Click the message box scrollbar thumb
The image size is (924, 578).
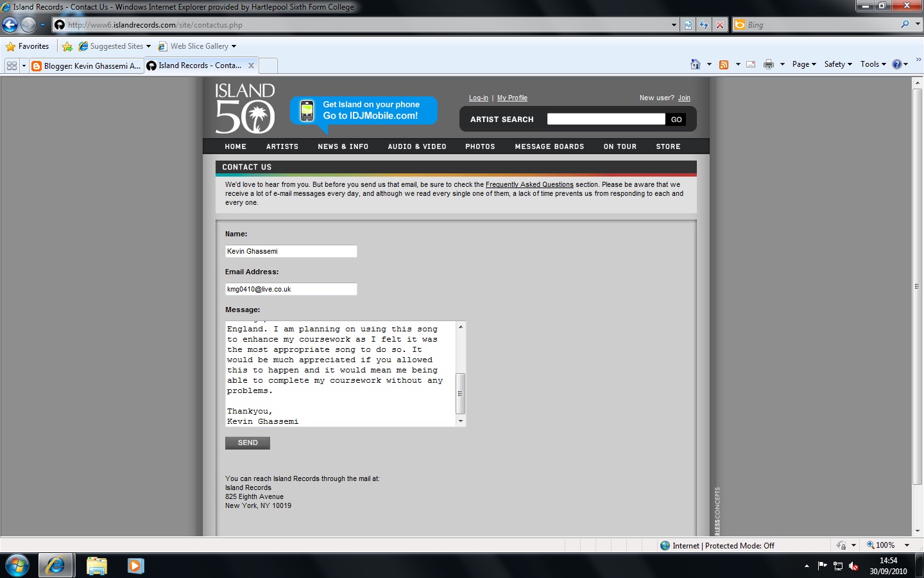click(460, 394)
